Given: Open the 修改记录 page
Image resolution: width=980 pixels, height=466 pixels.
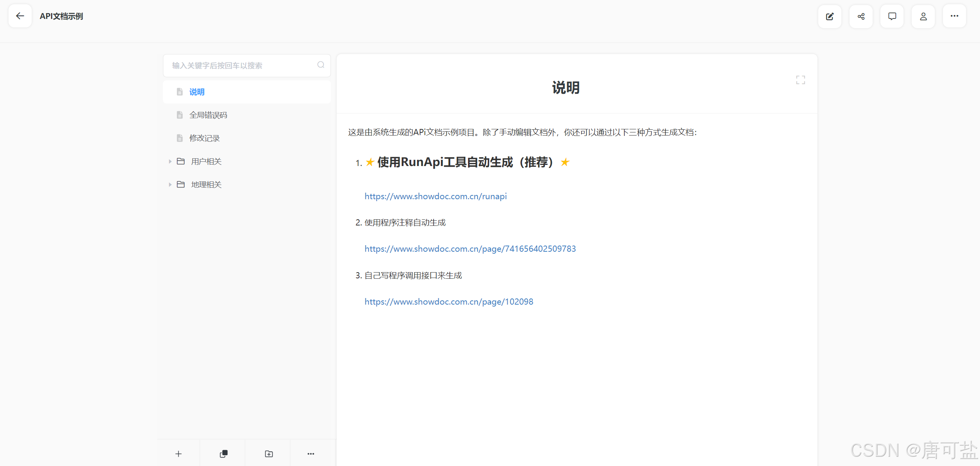Looking at the screenshot, I should pos(204,138).
